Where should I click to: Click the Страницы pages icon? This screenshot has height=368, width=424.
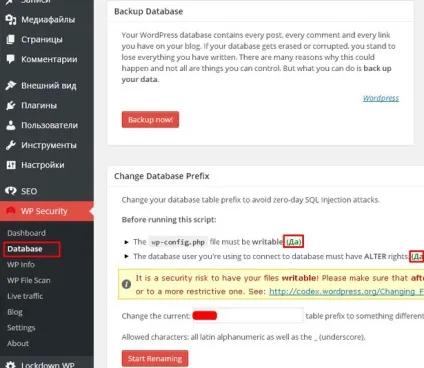tap(11, 39)
